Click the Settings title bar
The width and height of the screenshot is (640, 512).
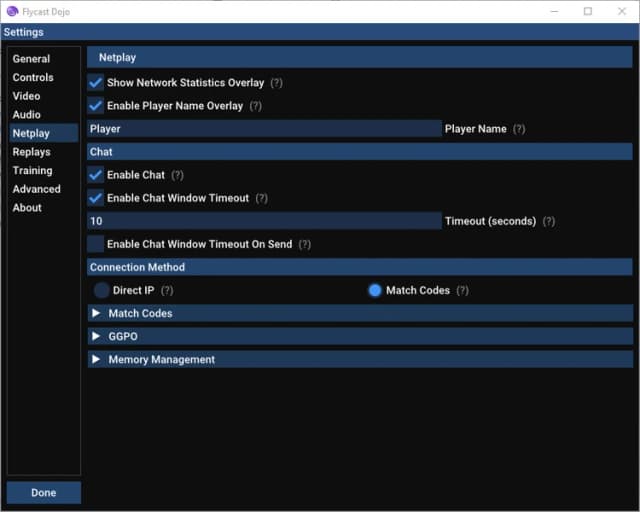[x=320, y=32]
